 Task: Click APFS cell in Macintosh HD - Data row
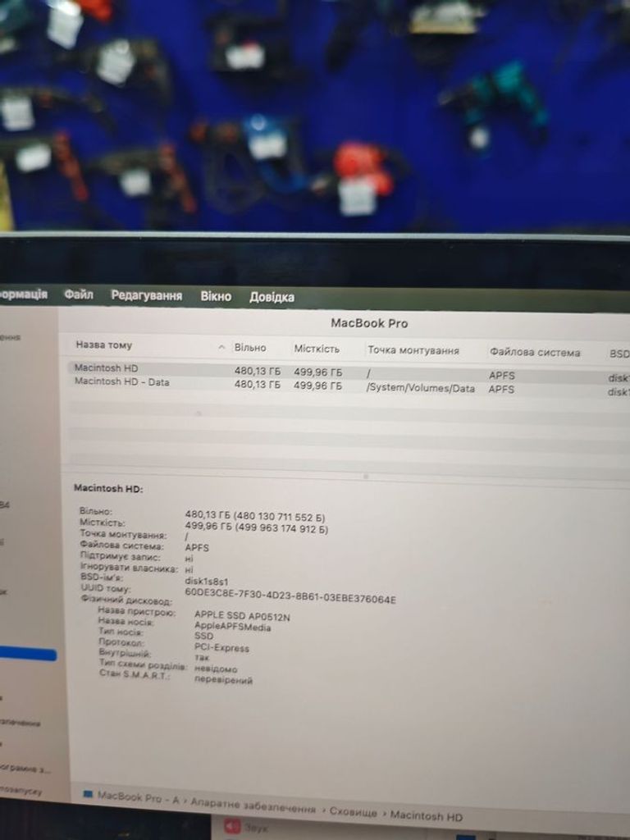501,389
